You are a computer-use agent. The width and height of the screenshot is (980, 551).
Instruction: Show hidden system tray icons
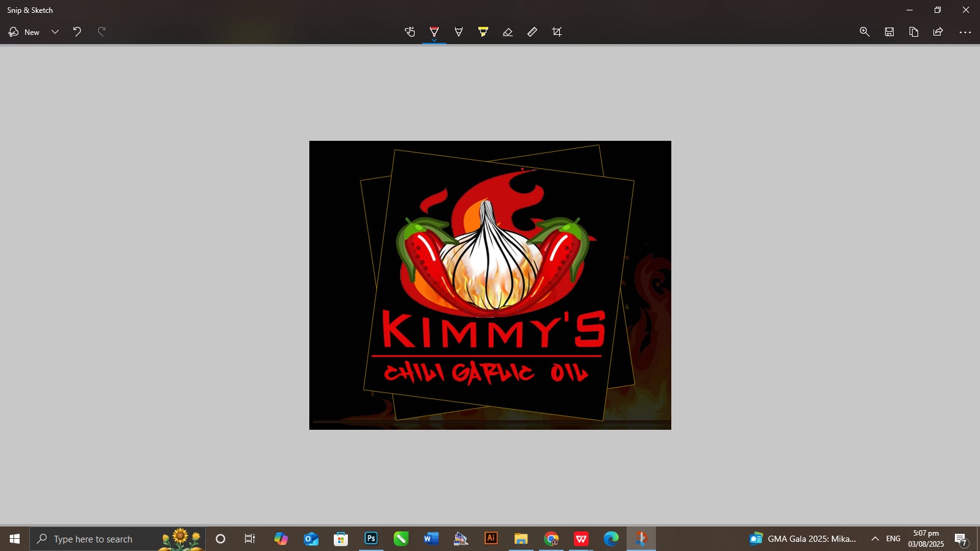pos(875,539)
